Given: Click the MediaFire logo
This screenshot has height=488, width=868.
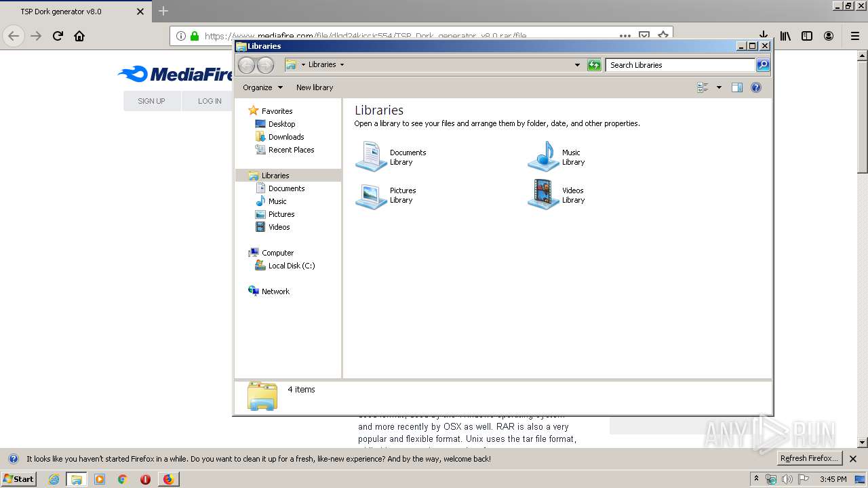Looking at the screenshot, I should click(175, 74).
